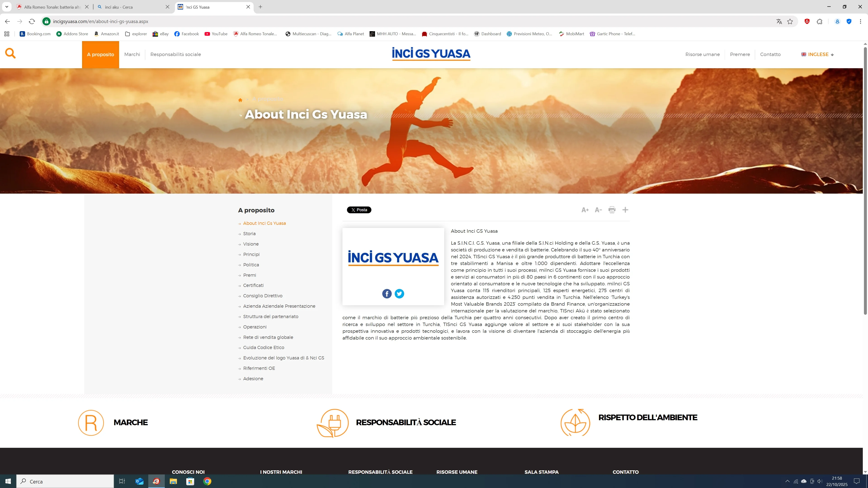Click the 'Storia' sidebar link
Screen dimensions: 868x488
click(x=249, y=233)
